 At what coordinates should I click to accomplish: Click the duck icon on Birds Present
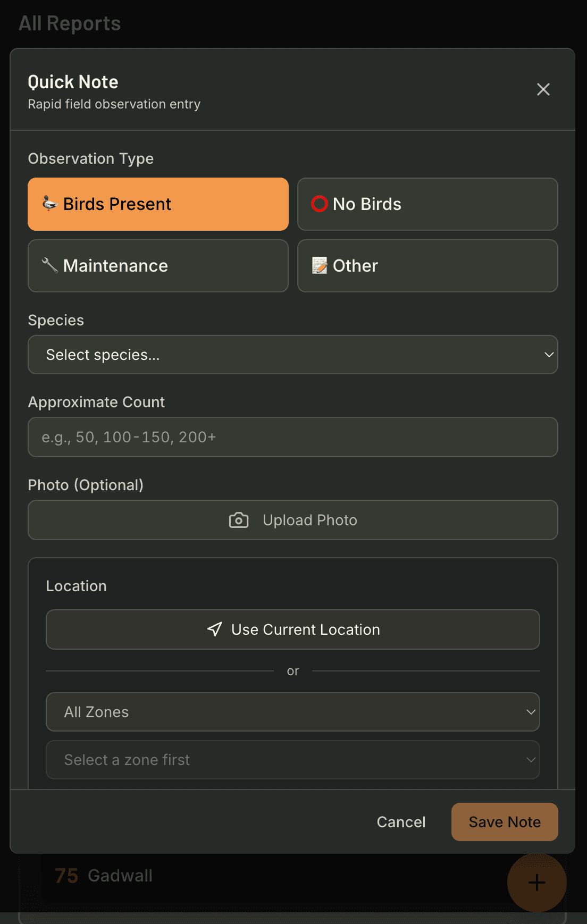49,204
